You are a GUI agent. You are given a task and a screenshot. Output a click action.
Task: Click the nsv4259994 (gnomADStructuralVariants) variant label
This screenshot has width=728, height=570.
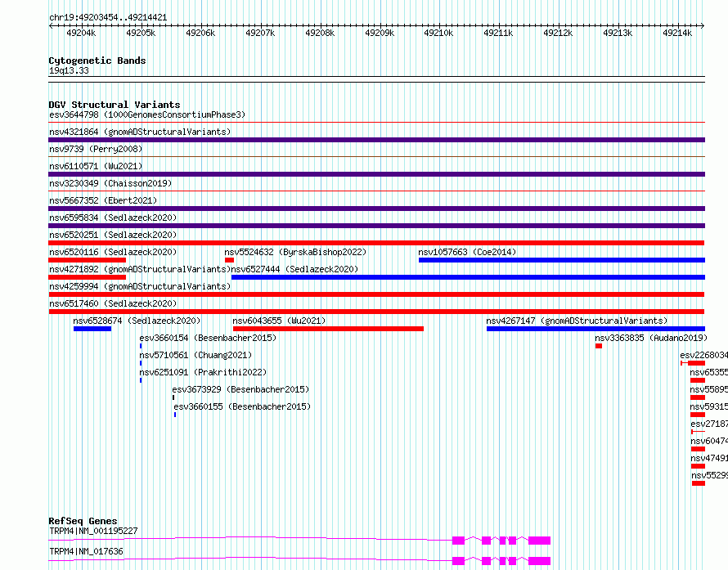point(140,286)
